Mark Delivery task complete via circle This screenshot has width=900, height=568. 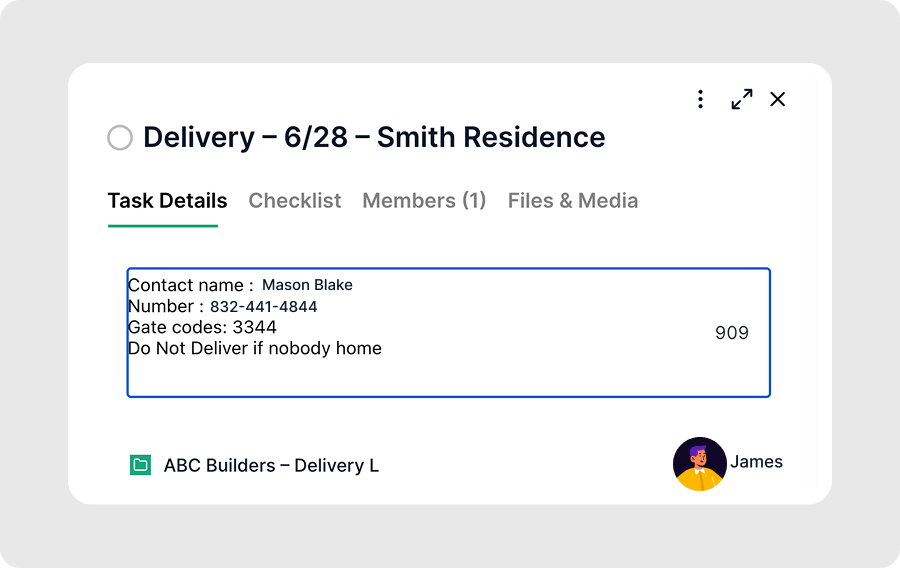point(120,138)
